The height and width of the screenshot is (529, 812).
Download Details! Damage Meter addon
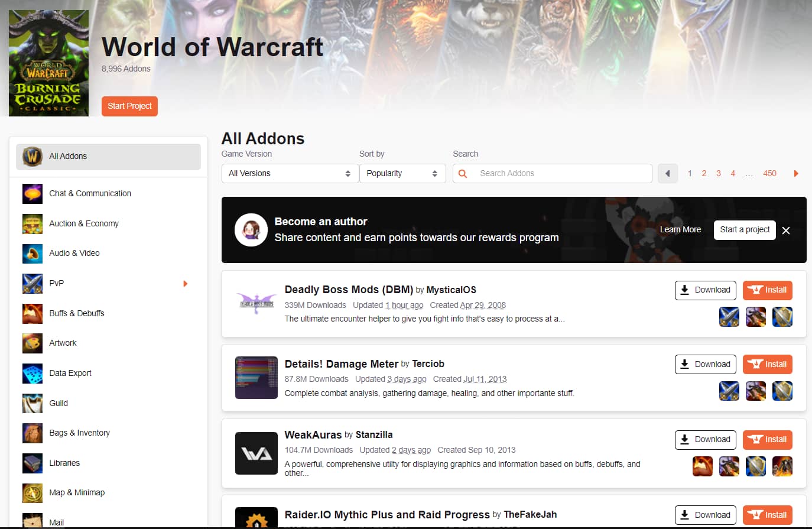[705, 365]
